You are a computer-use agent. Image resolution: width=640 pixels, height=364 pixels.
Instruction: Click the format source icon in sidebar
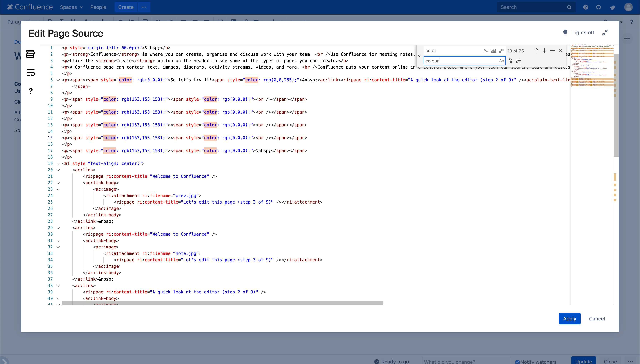(x=31, y=54)
